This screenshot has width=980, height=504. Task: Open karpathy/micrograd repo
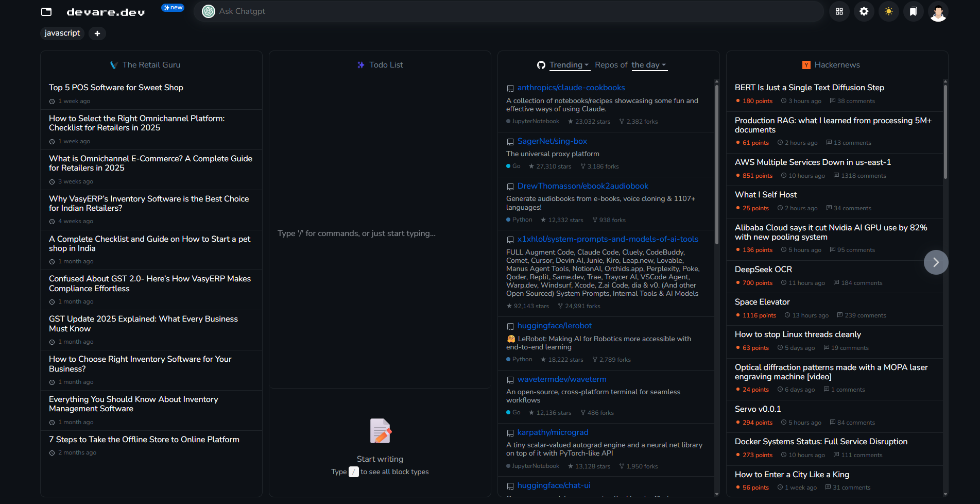tap(553, 432)
